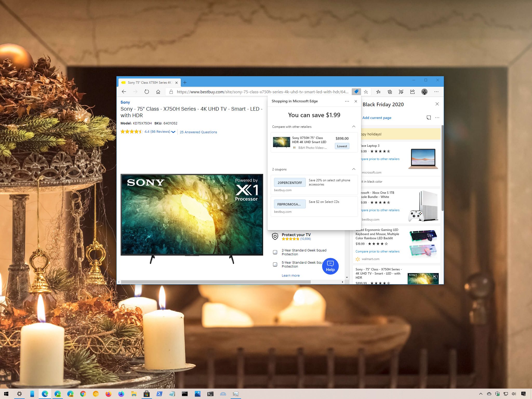
Task: Open the Xbox One S bundle thumbnail
Action: (x=423, y=206)
